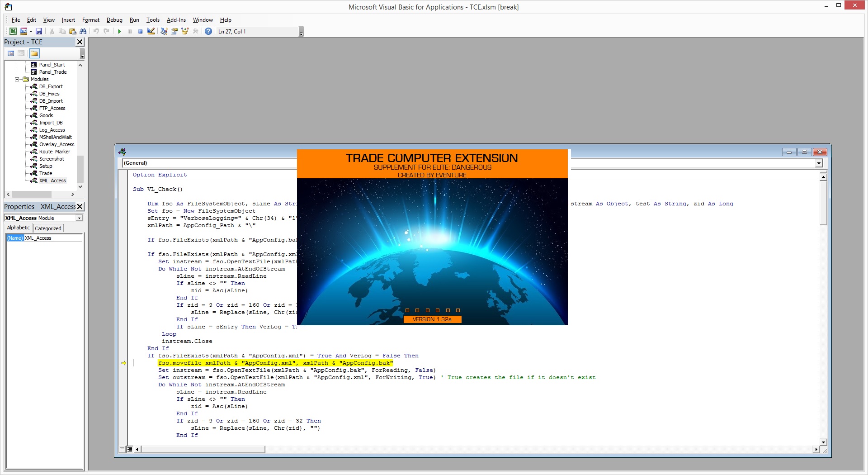
Task: Click the Toolbox hammer-wrench icon
Action: (x=196, y=31)
